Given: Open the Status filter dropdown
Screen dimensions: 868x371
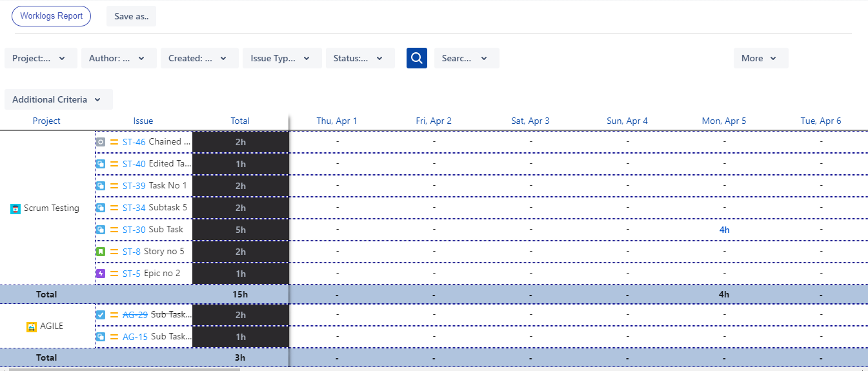Looking at the screenshot, I should tap(360, 58).
